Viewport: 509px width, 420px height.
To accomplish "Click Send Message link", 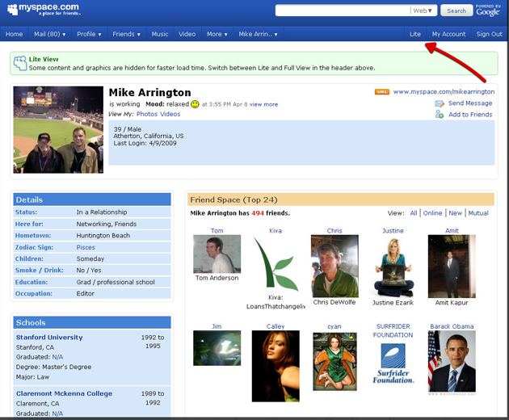I will coord(470,103).
